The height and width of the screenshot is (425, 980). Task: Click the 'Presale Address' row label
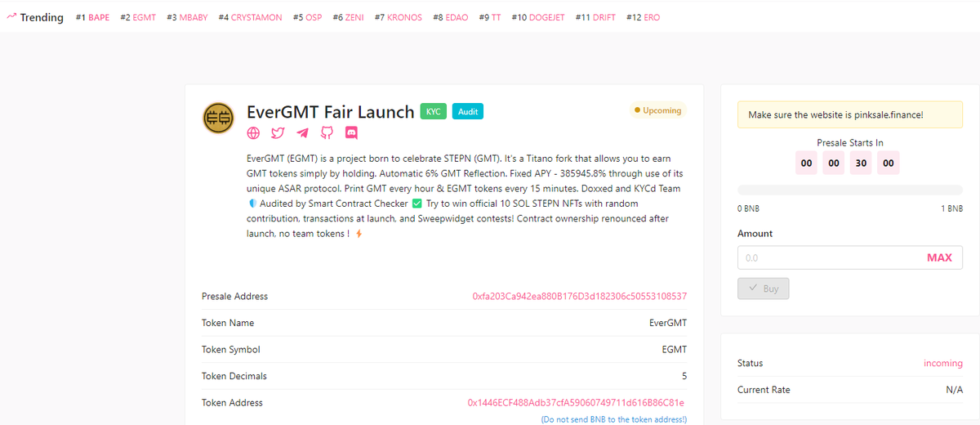[234, 296]
